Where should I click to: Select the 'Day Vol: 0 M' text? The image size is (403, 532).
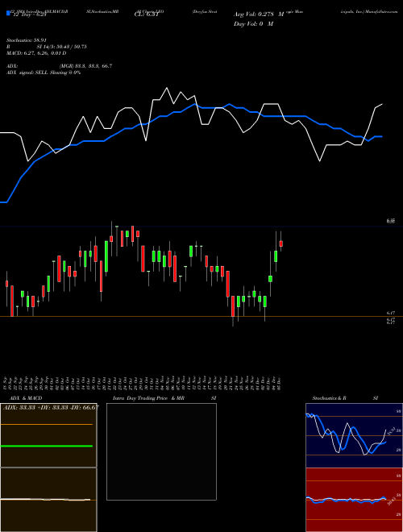253,23
